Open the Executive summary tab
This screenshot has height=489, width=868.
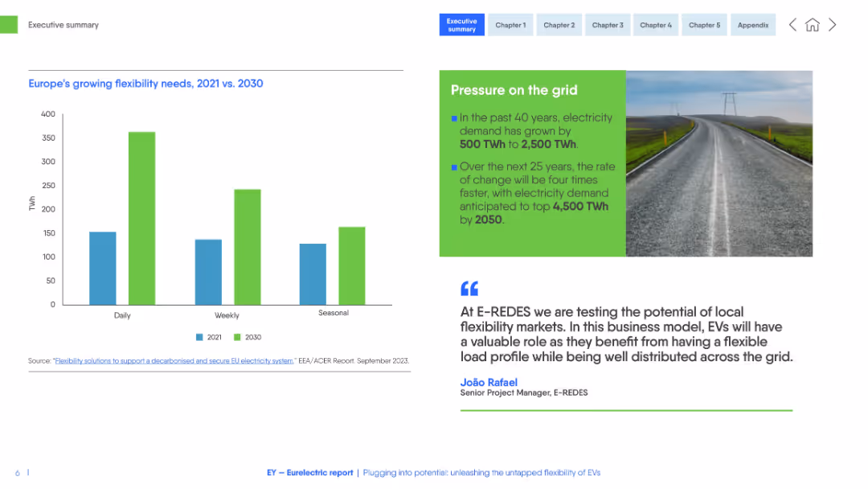[461, 25]
